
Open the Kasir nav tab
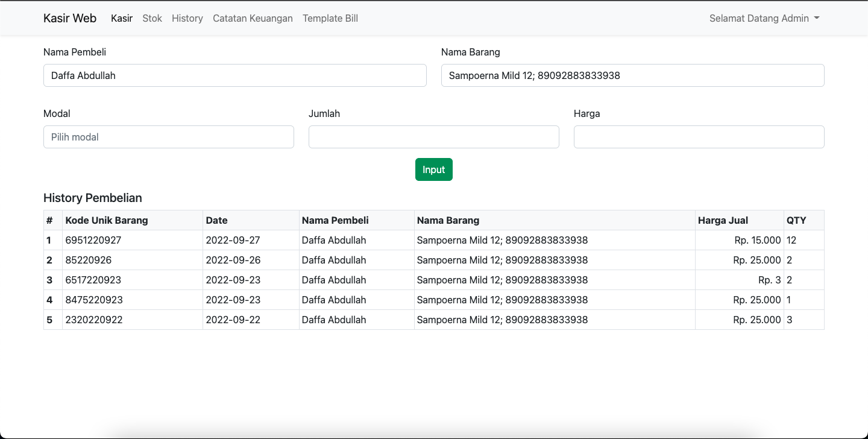click(122, 18)
